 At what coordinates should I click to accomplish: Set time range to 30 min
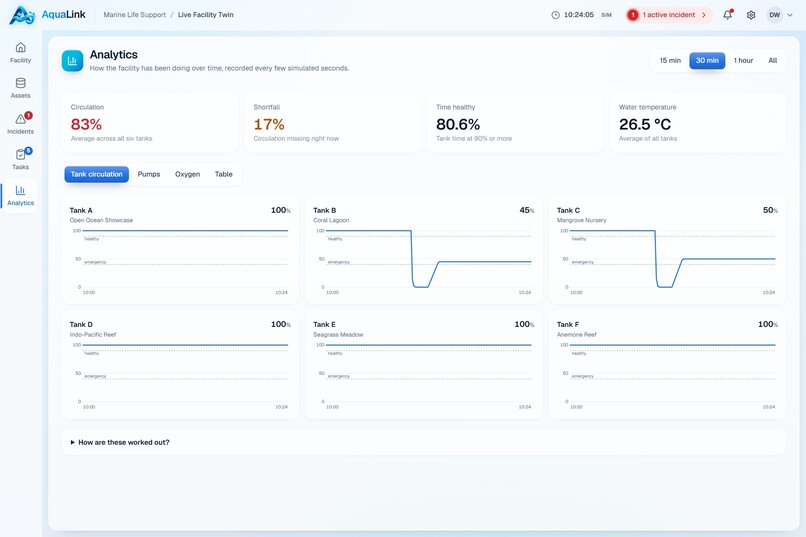[707, 61]
